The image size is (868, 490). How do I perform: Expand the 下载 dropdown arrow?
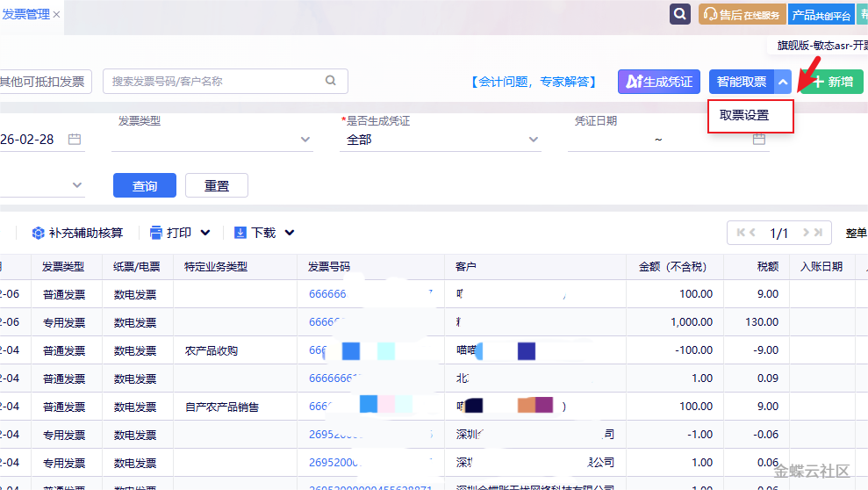pos(290,233)
